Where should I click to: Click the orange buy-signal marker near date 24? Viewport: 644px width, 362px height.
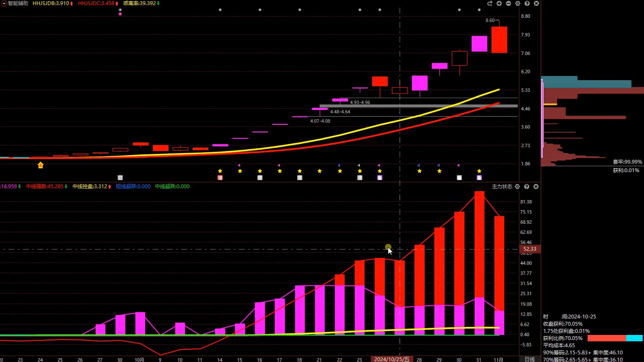pos(41,165)
